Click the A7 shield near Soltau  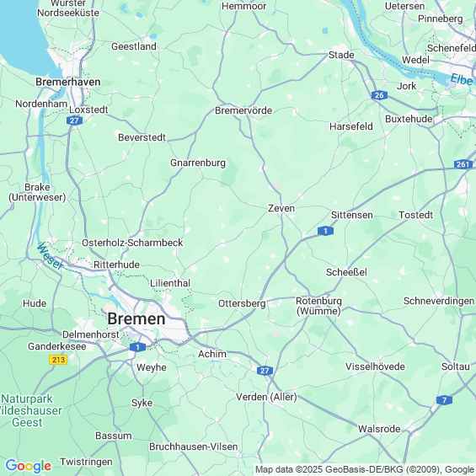click(444, 400)
